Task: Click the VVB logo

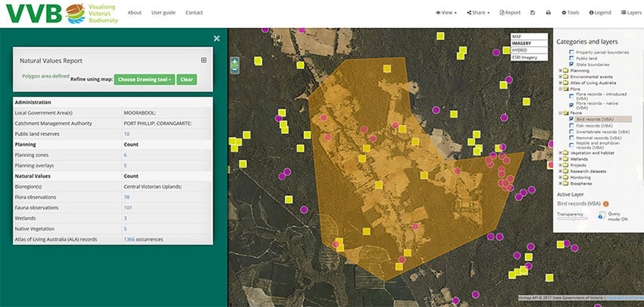Action: (61, 13)
